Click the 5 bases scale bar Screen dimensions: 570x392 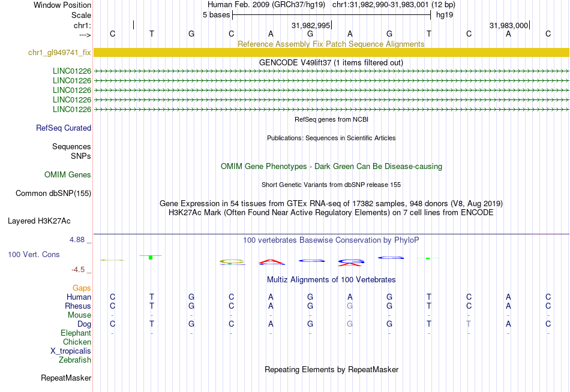pos(331,15)
